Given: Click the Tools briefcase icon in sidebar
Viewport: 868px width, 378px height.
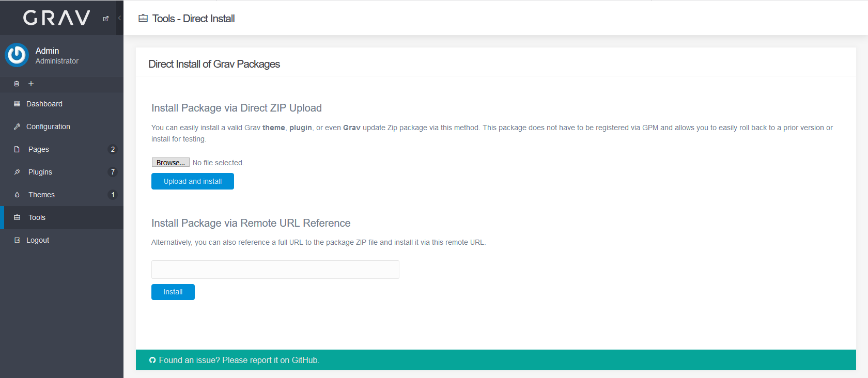Looking at the screenshot, I should pos(17,217).
